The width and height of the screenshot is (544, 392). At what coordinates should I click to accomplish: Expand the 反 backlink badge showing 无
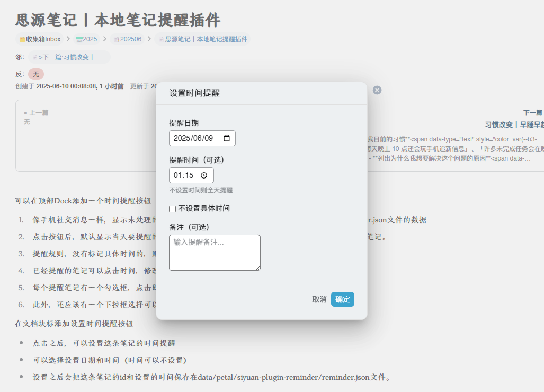coord(35,74)
